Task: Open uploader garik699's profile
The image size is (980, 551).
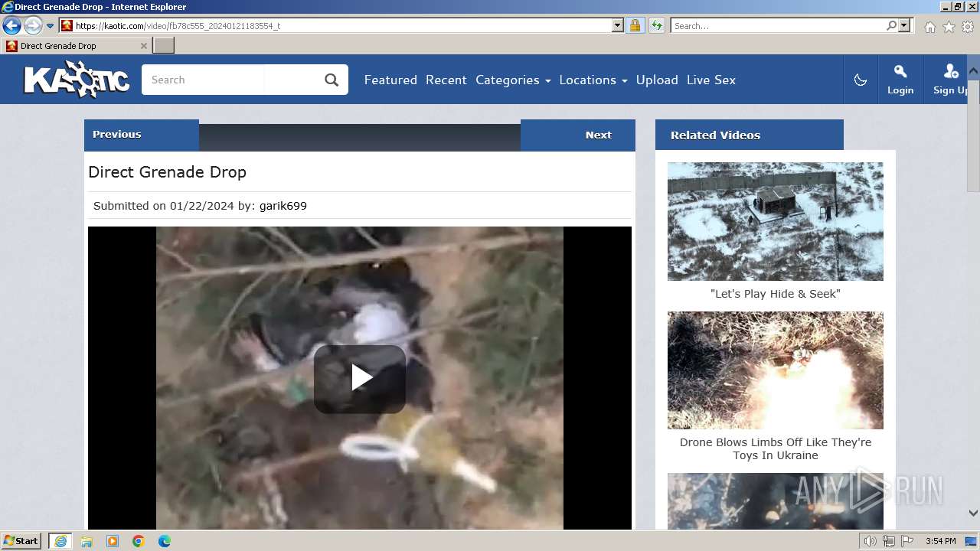Action: click(283, 205)
